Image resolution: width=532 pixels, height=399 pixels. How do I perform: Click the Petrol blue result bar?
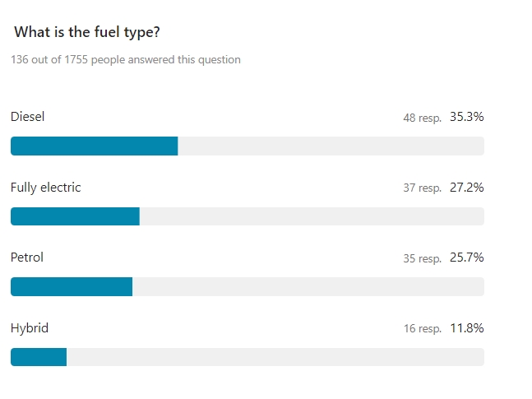click(x=72, y=286)
